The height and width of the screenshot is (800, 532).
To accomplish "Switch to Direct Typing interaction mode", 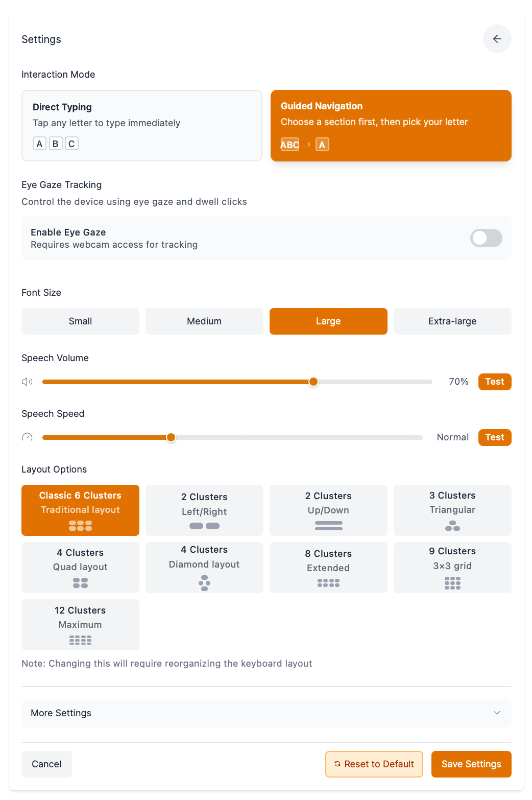I will 141,126.
